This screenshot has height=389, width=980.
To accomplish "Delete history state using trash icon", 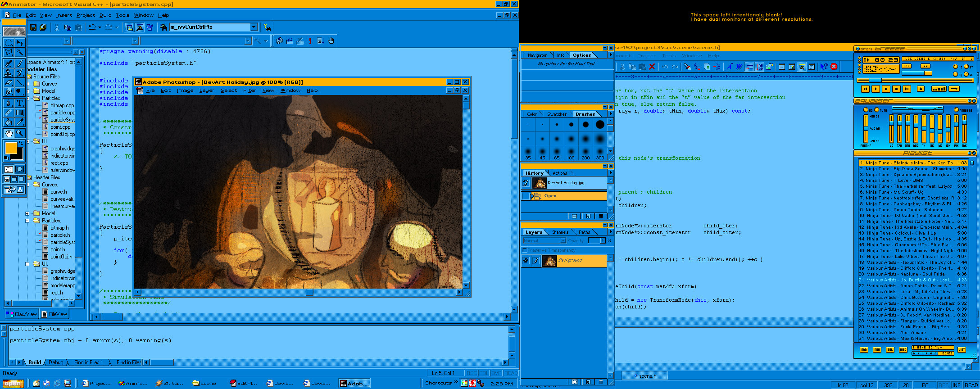I will pyautogui.click(x=601, y=216).
